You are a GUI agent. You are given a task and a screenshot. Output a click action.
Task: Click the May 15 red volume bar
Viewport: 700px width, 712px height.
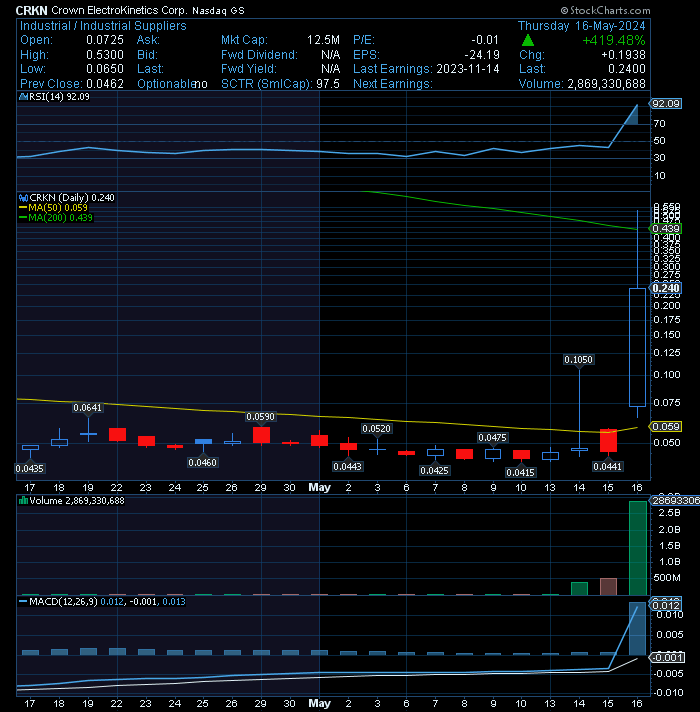coord(608,587)
